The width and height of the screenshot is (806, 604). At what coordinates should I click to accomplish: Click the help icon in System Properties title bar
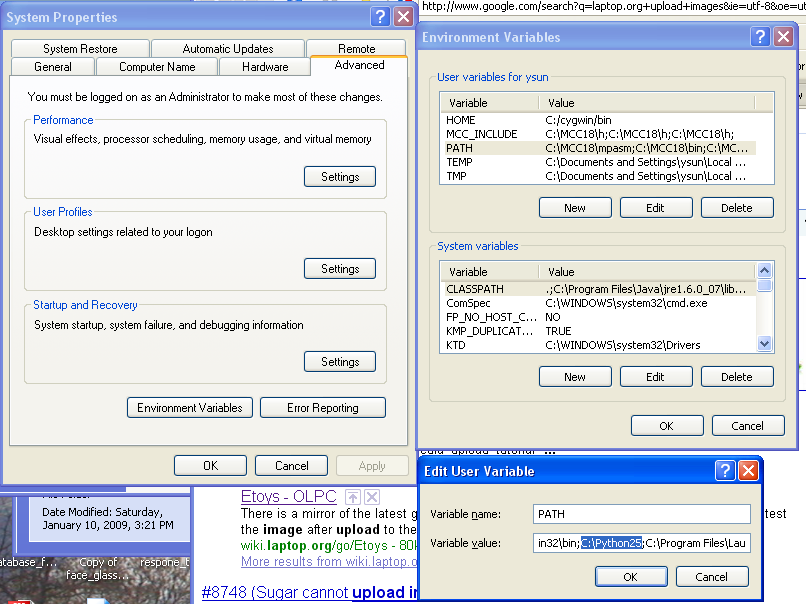(x=380, y=17)
